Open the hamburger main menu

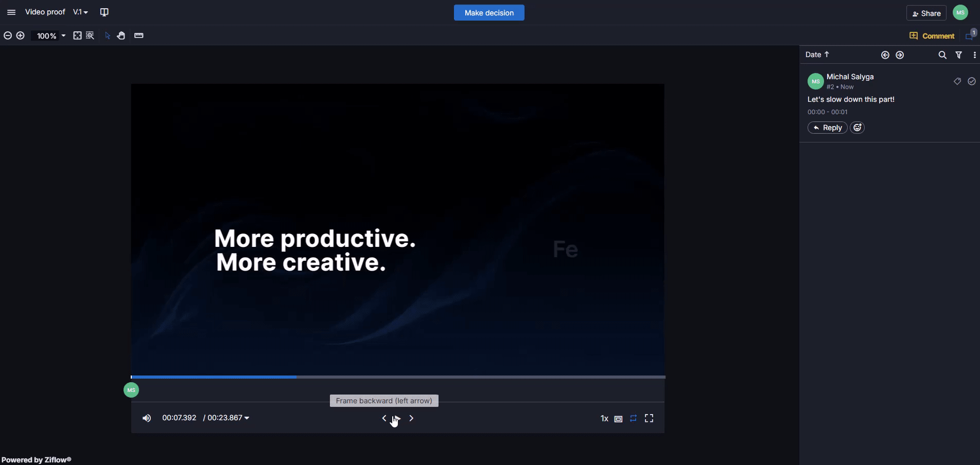(11, 12)
